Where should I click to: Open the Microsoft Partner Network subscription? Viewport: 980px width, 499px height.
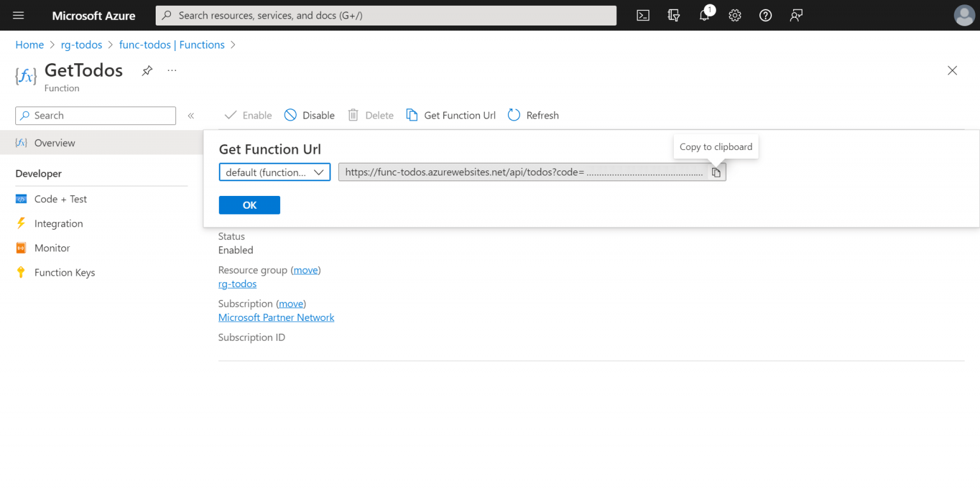276,317
